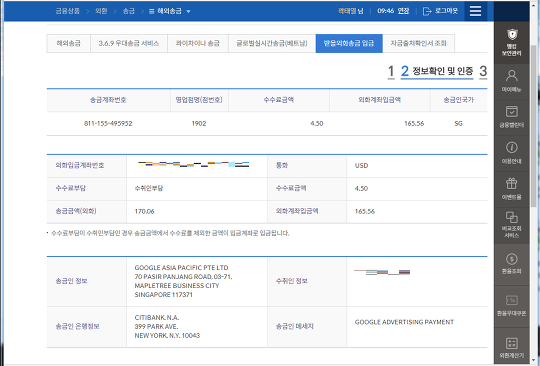The height and width of the screenshot is (366, 540).
Task: Click the 399 PARK AVE. address line
Action: pyautogui.click(x=156, y=326)
